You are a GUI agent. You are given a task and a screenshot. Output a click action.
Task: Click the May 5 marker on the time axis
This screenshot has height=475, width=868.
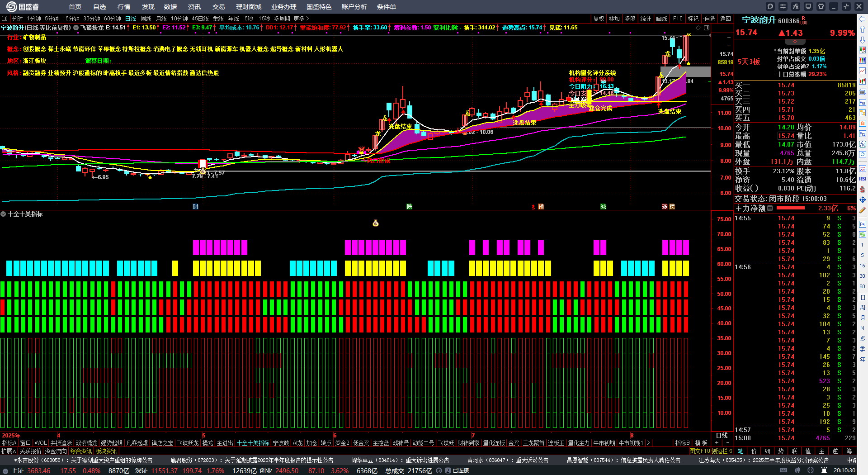[x=203, y=436]
